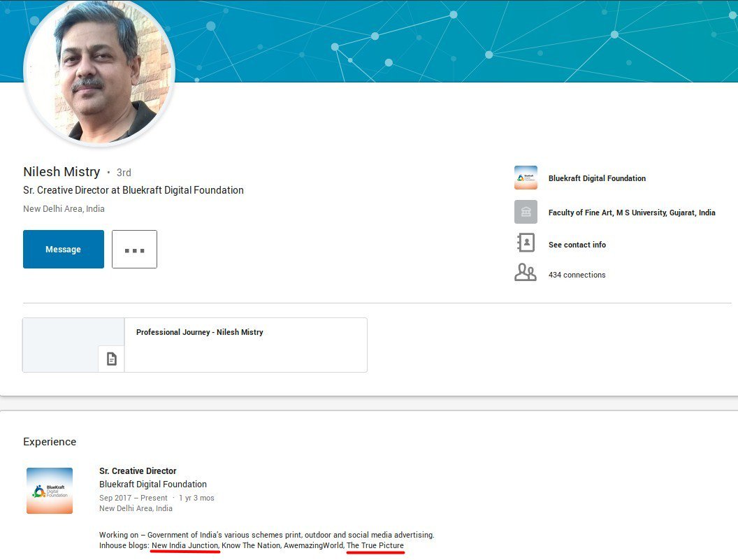The height and width of the screenshot is (560, 738).
Task: Click the Sep 2017 – Present date range
Action: [x=133, y=498]
